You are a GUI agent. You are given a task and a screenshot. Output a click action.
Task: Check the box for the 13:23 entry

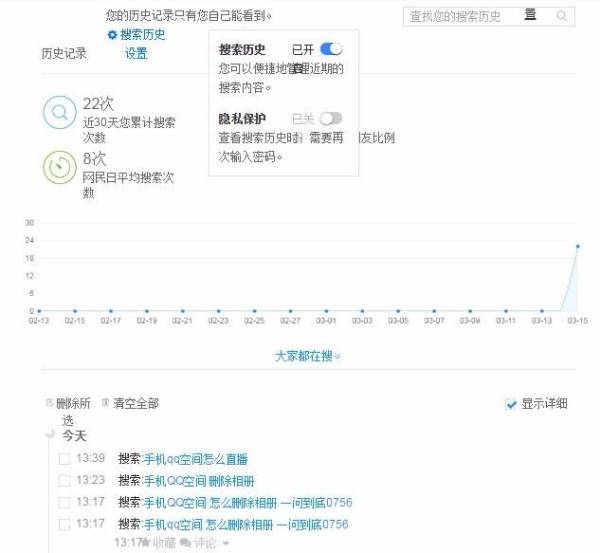pos(64,481)
